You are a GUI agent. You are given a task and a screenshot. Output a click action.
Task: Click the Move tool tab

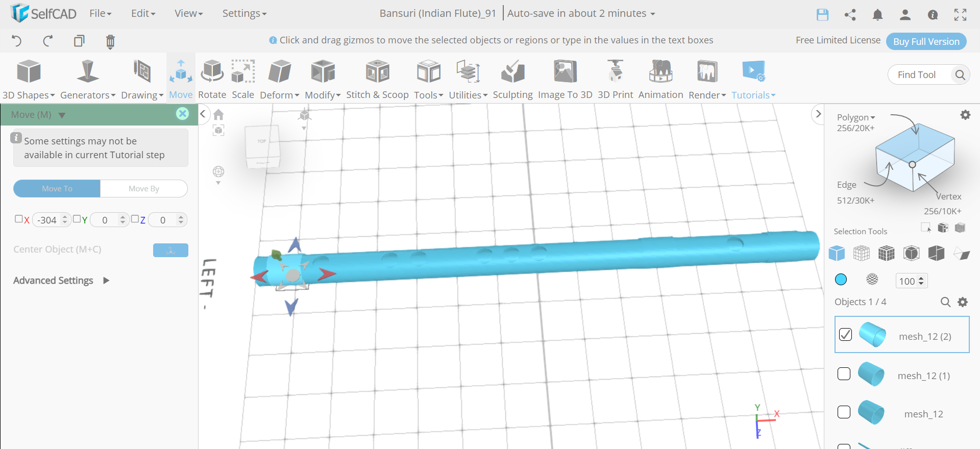181,78
